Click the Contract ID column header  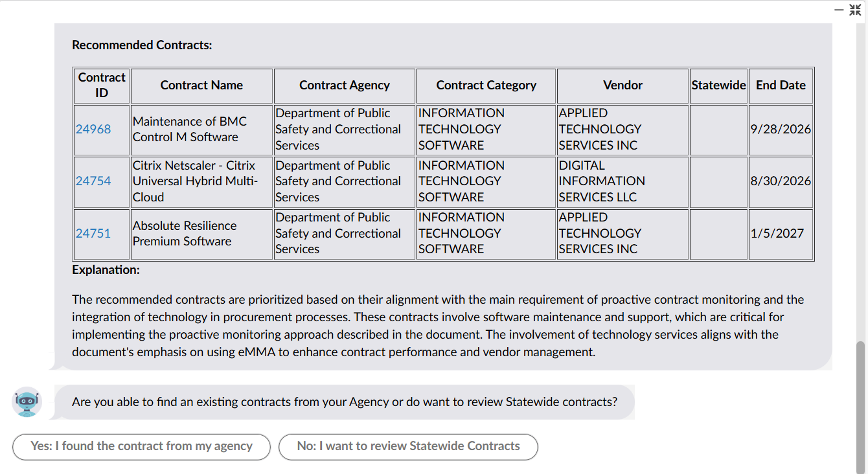pyautogui.click(x=101, y=85)
